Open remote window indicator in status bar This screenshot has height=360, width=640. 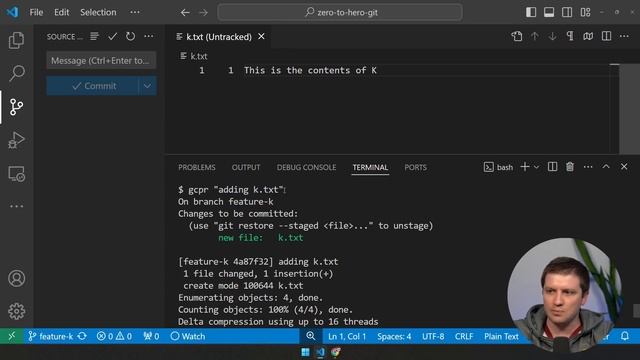coord(11,336)
